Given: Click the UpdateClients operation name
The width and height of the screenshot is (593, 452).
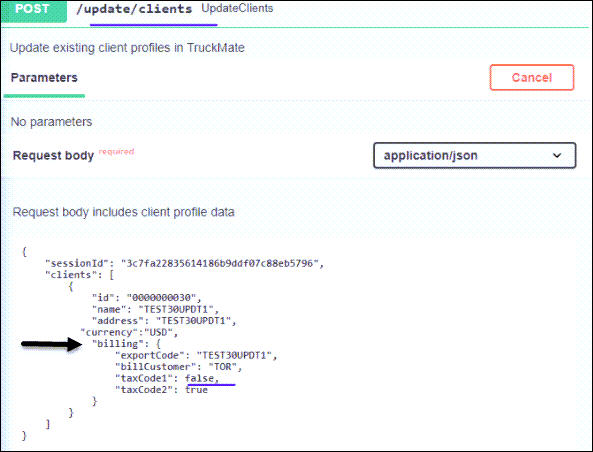Looking at the screenshot, I should 237,8.
